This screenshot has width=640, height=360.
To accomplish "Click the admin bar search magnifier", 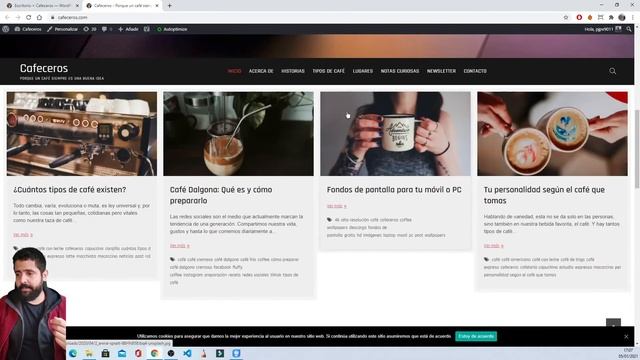I will point(629,29).
